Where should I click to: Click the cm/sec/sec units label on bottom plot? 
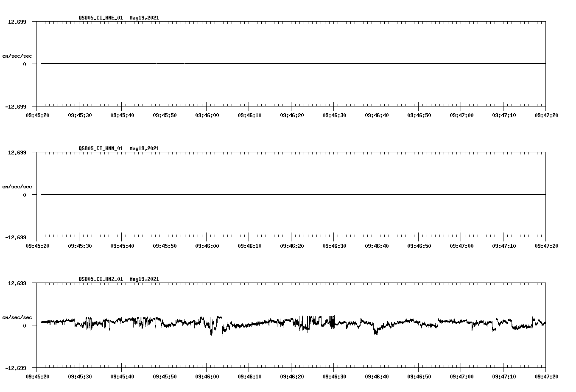coord(17,316)
